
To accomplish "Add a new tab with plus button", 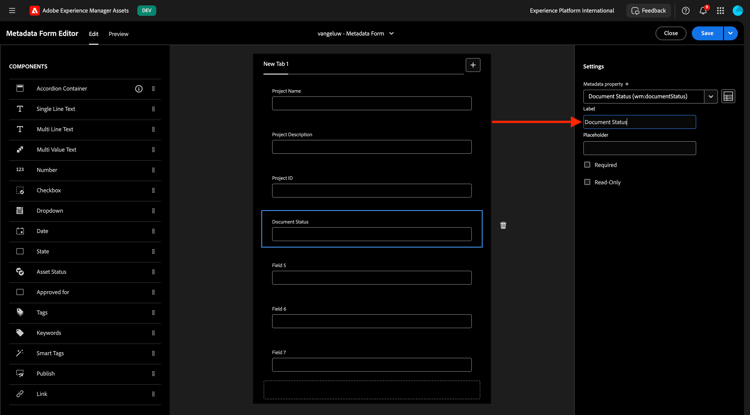I will [x=473, y=65].
